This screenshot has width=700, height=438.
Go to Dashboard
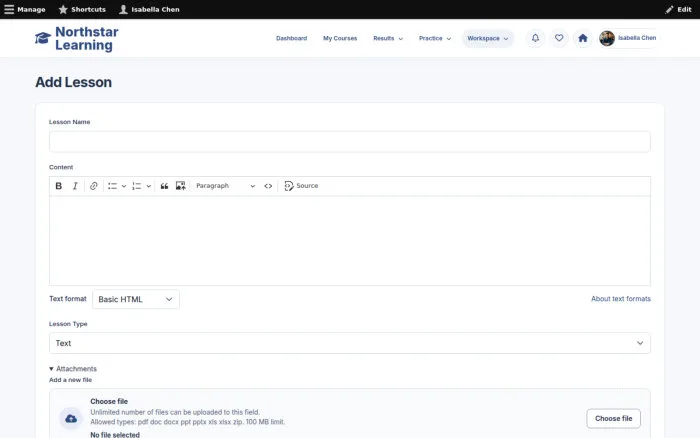292,38
